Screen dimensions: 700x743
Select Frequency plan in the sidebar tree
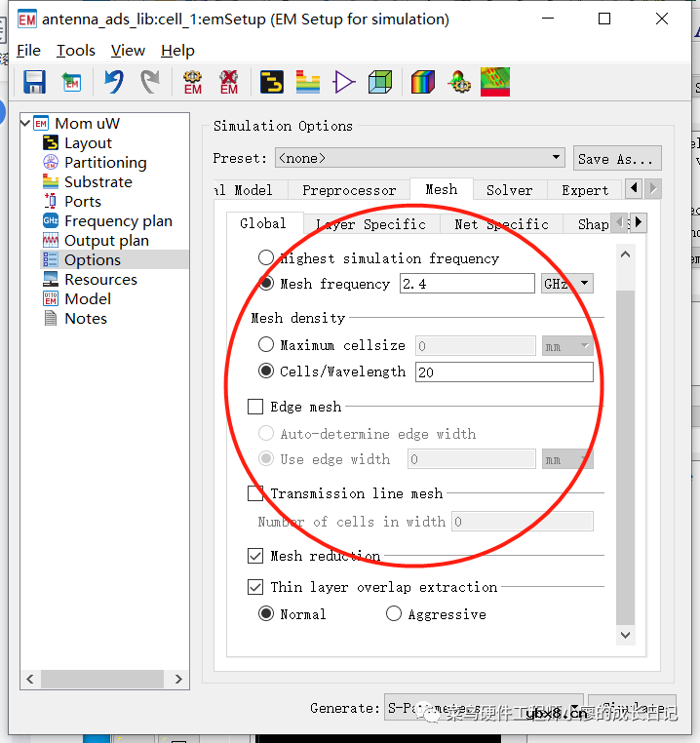pos(118,221)
